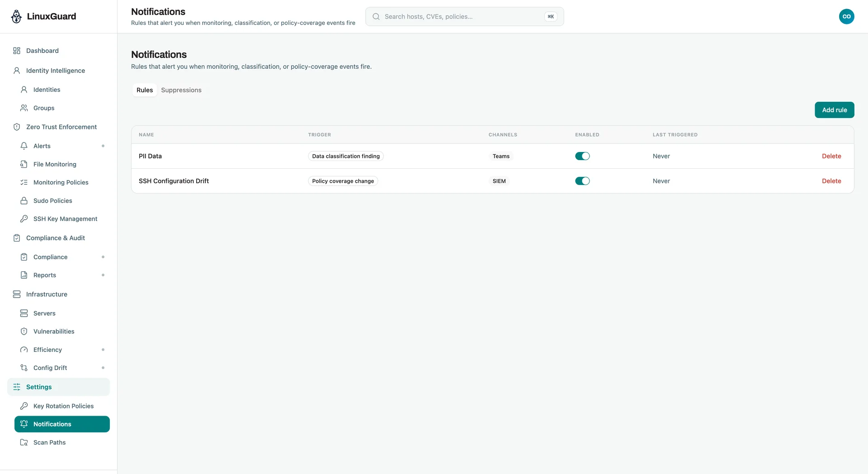Viewport: 868px width, 474px height.
Task: Click the Teams channel badge
Action: [x=501, y=156]
